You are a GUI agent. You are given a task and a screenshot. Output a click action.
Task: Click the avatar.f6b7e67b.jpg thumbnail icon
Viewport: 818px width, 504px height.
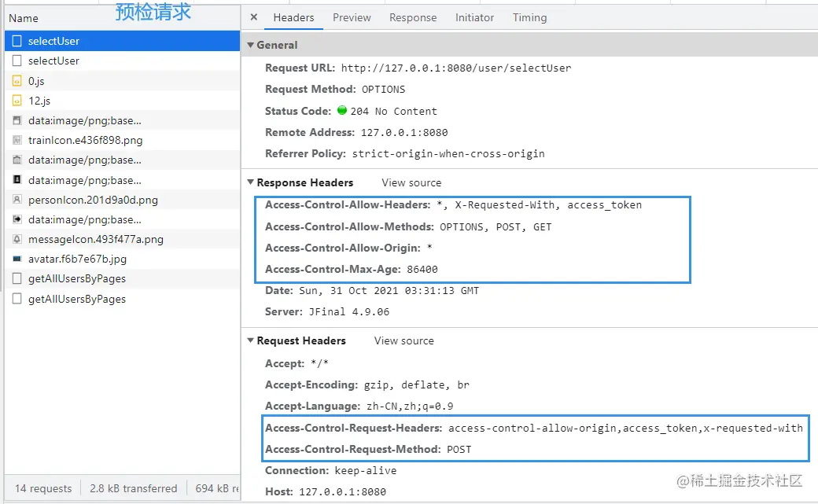[17, 259]
